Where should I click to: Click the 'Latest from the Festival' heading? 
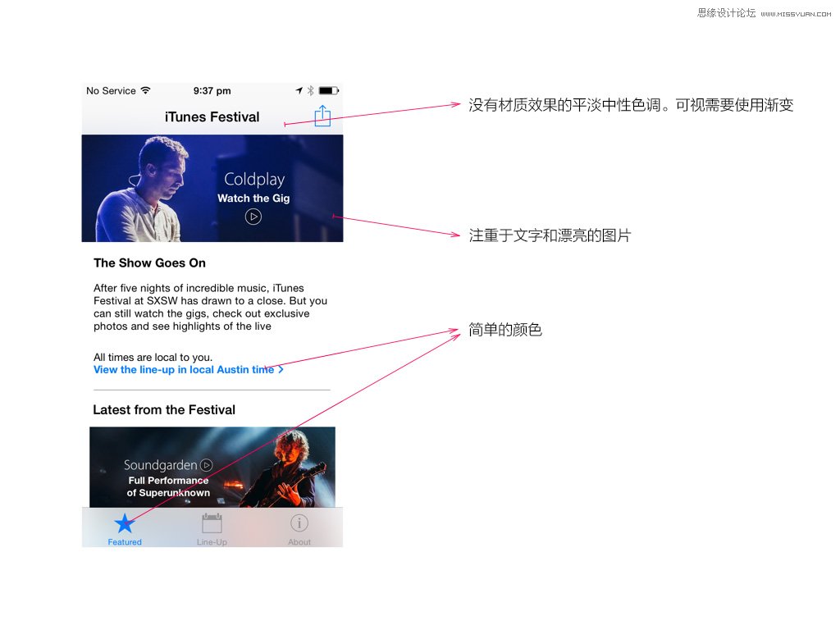coord(164,410)
